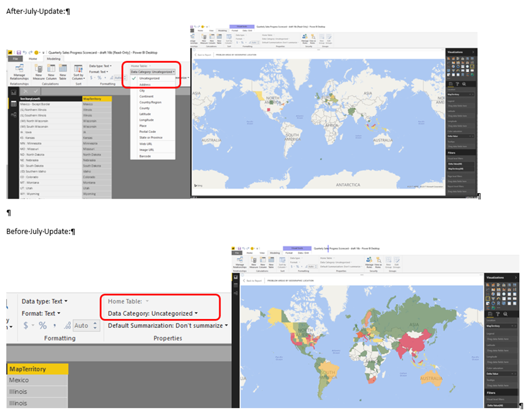Image resolution: width=532 pixels, height=415 pixels.
Task: Click Delta Value field well in Before-update map screenshot
Action: (x=501, y=374)
